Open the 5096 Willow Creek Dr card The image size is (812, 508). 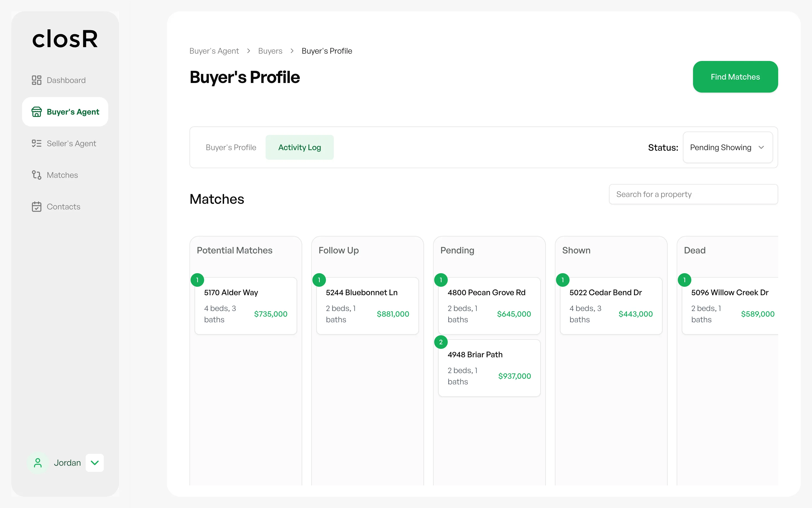pyautogui.click(x=730, y=306)
